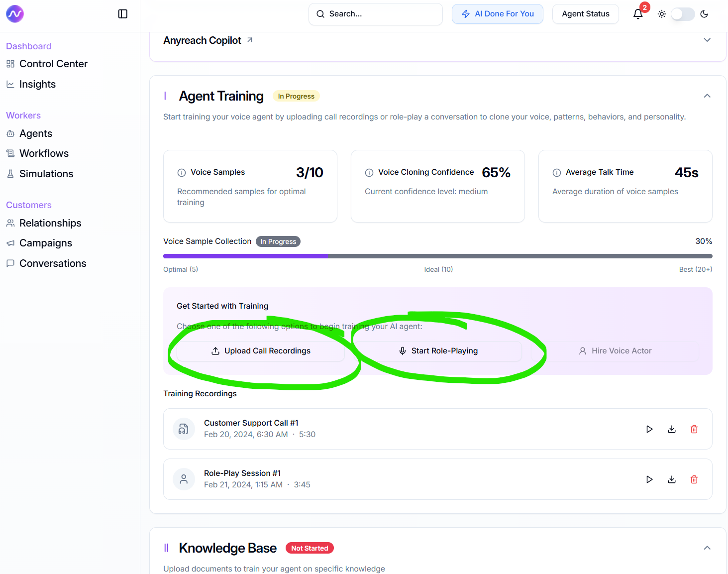This screenshot has width=728, height=574.
Task: Click the Optimal (5) marker label
Action: click(181, 269)
